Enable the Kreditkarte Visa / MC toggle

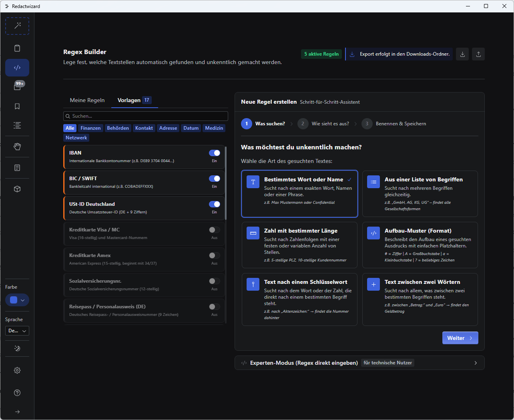coord(215,230)
